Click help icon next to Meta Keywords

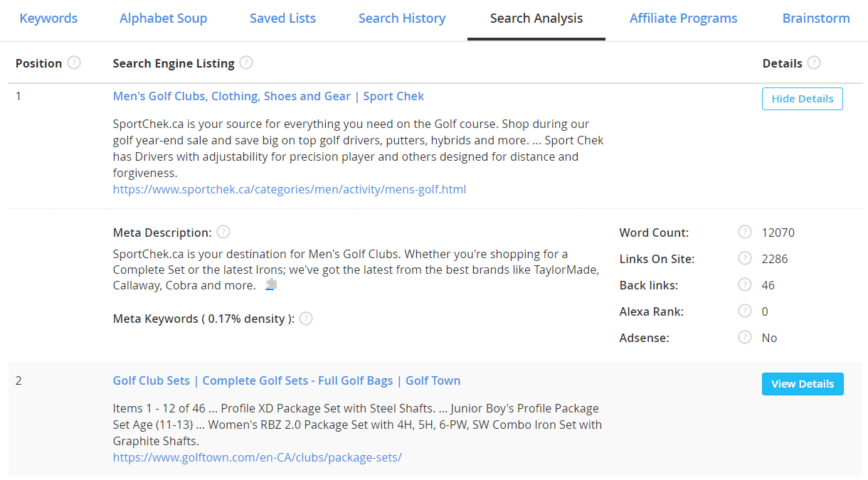306,319
